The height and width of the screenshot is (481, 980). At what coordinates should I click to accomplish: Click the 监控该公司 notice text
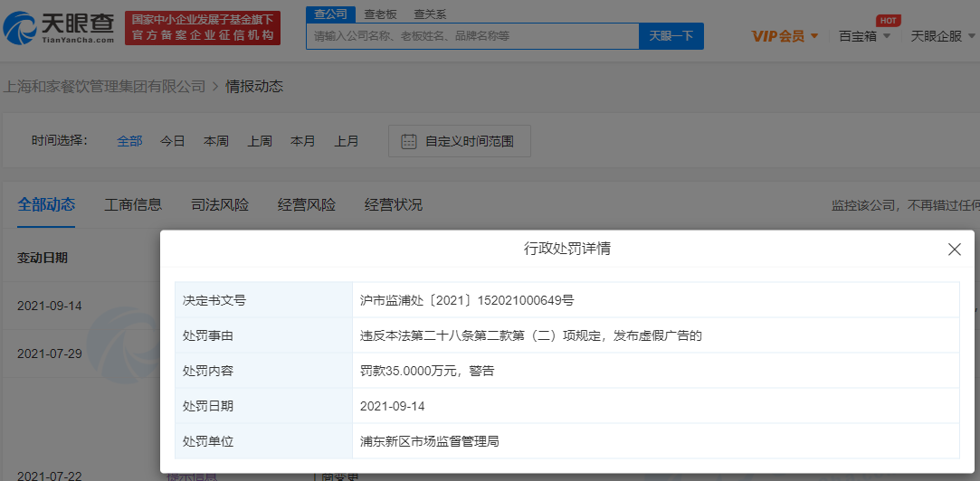click(x=905, y=205)
